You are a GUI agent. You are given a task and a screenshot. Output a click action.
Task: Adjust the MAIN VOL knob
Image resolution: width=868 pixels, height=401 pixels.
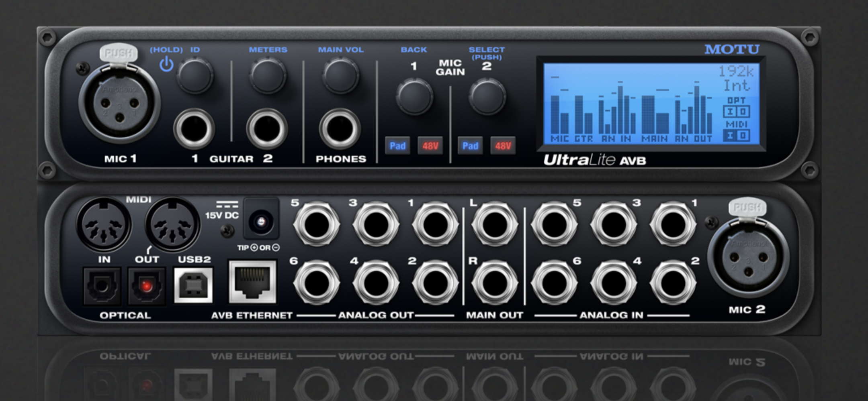click(x=340, y=75)
